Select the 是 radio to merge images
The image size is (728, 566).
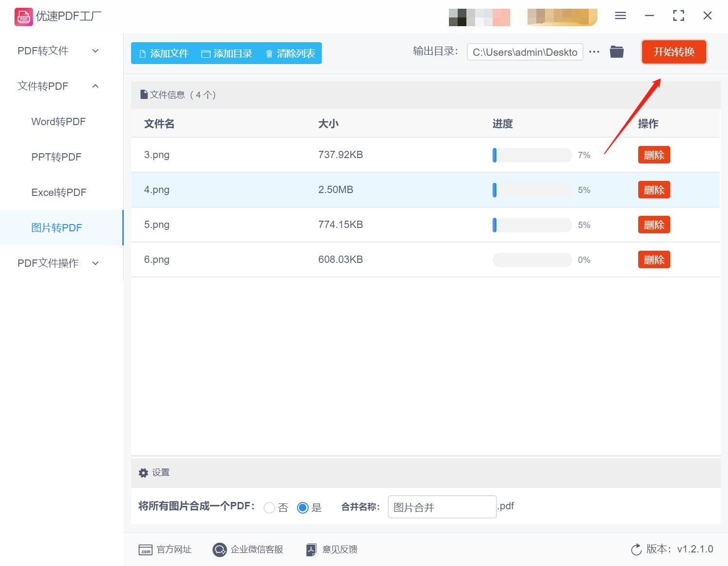303,507
